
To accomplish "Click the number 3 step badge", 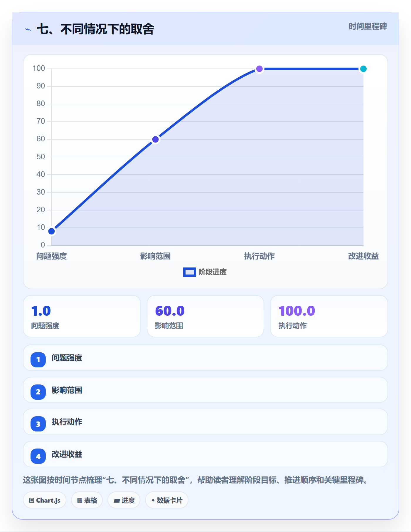I will 38,424.
